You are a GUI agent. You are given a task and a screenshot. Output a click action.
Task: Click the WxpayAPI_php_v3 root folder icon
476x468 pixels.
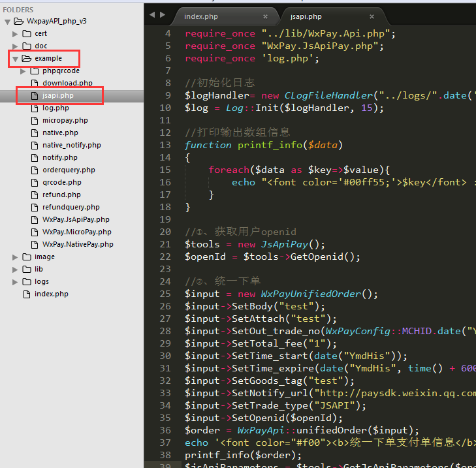[19, 22]
